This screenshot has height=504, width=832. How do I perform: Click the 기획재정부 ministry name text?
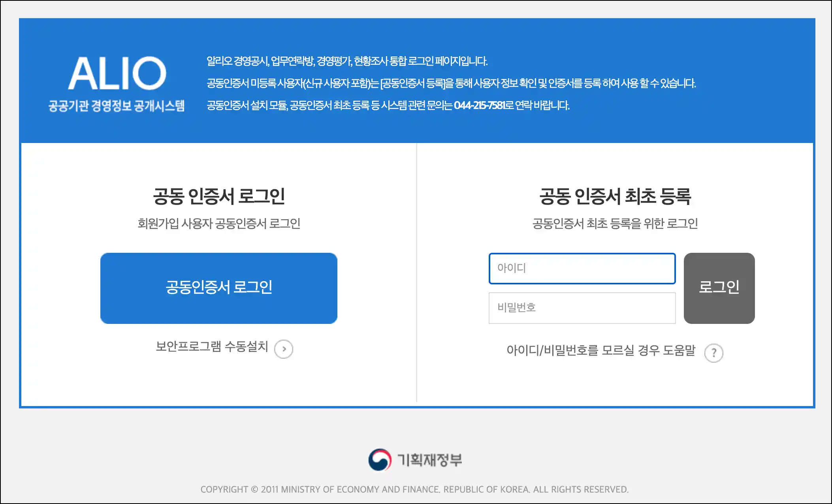point(430,460)
